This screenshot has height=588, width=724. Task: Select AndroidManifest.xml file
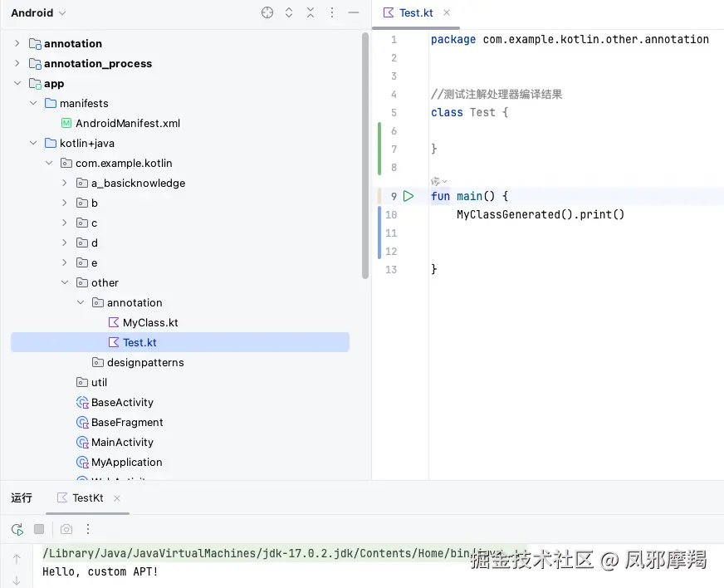tap(127, 123)
